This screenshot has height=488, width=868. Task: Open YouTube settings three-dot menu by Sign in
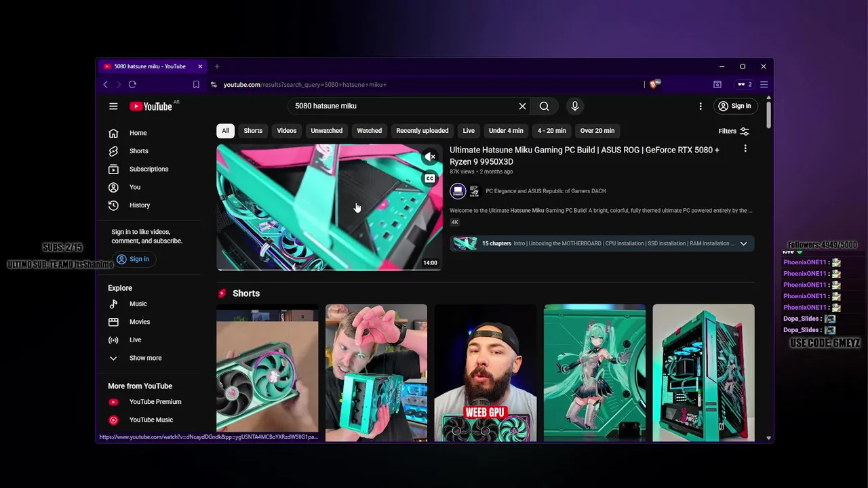pos(701,106)
